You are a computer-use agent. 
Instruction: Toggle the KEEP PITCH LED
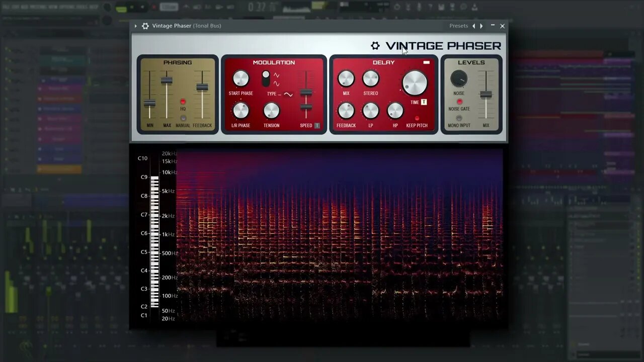click(417, 118)
